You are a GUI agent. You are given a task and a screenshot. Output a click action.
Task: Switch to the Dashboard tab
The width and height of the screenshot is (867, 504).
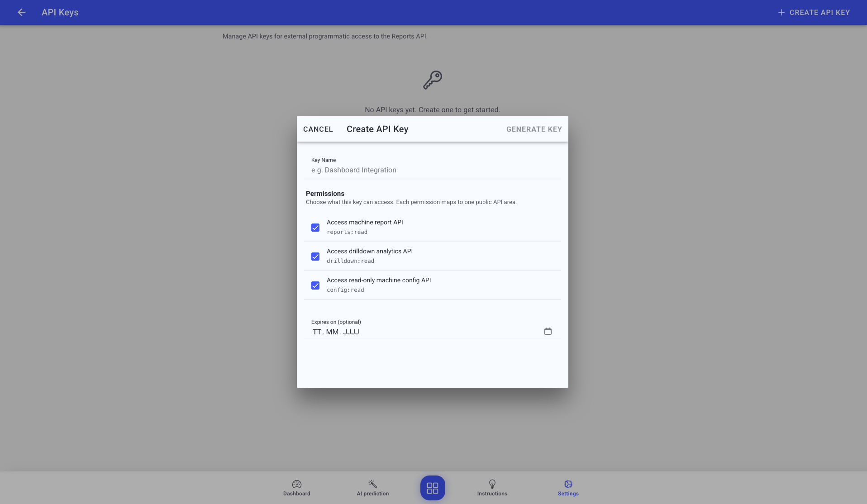[297, 488]
